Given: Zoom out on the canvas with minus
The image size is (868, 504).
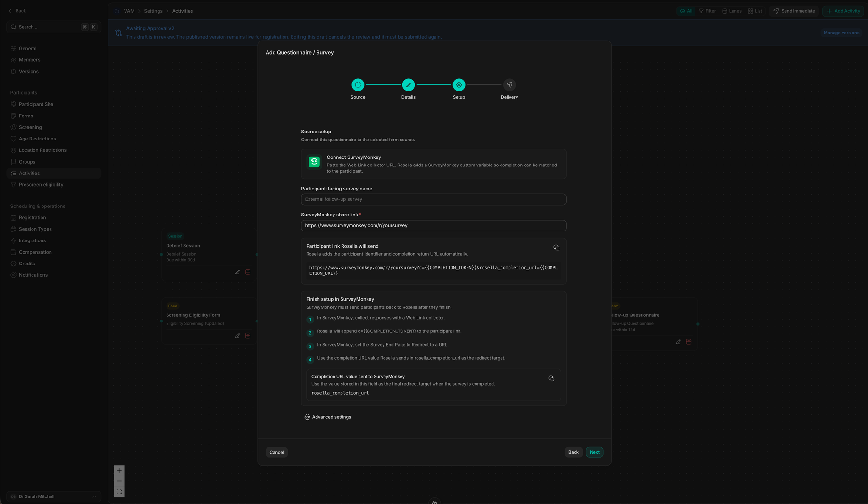Looking at the screenshot, I should pyautogui.click(x=119, y=481).
